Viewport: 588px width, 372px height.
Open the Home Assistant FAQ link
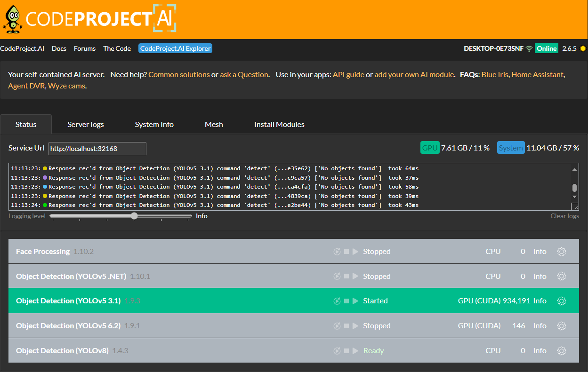537,74
